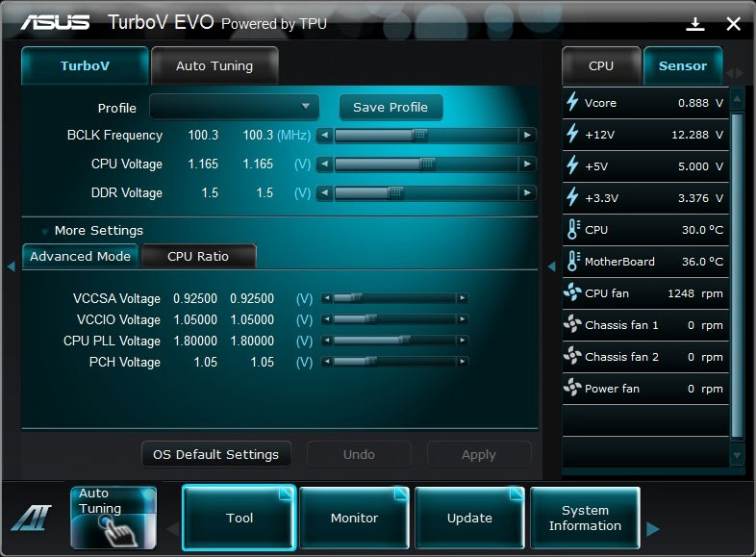Increase VCCIO Voltage with right arrow

463,319
